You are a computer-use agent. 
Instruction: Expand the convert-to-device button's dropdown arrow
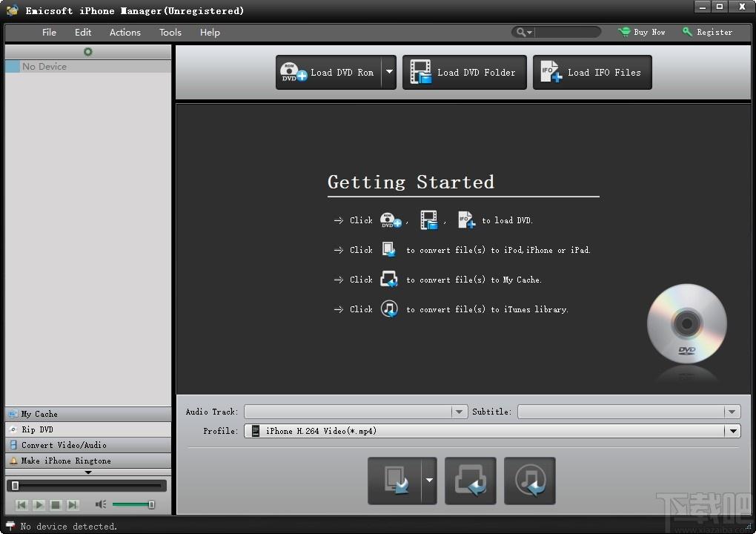pyautogui.click(x=429, y=481)
